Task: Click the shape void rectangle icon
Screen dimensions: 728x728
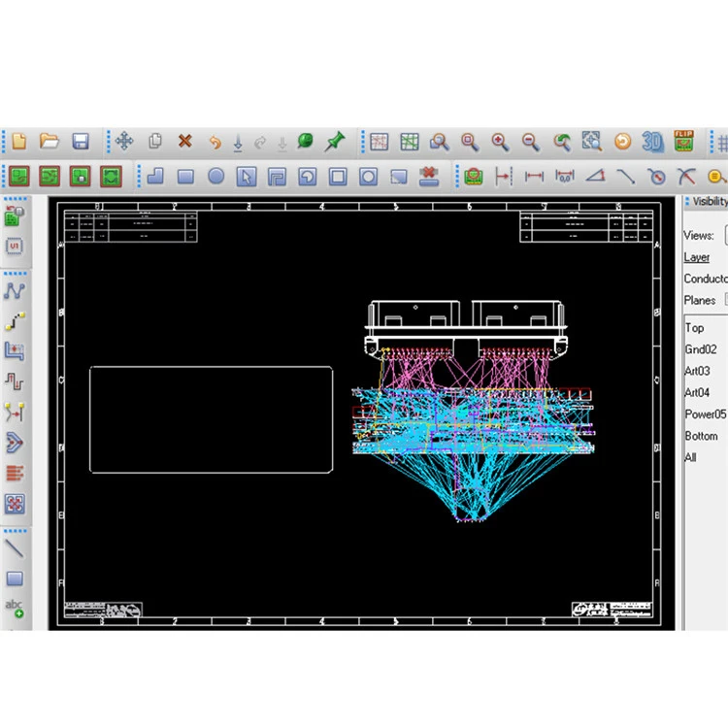Action: click(338, 177)
